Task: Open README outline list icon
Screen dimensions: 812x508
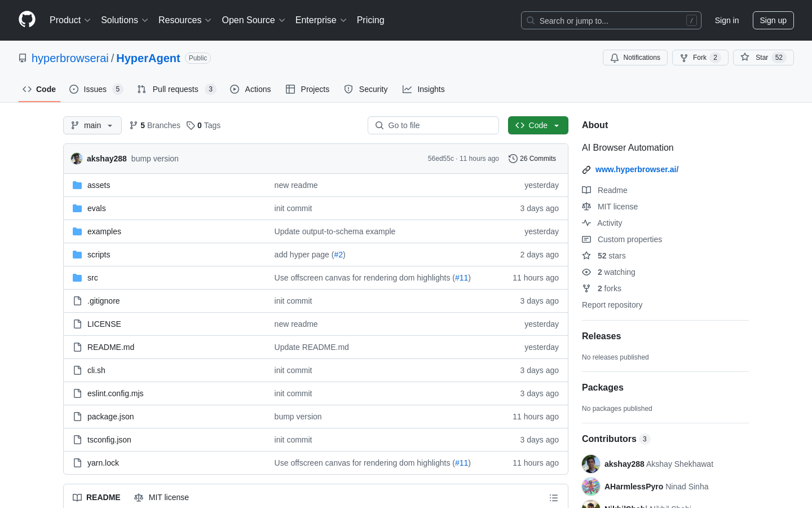Action: 554,498
